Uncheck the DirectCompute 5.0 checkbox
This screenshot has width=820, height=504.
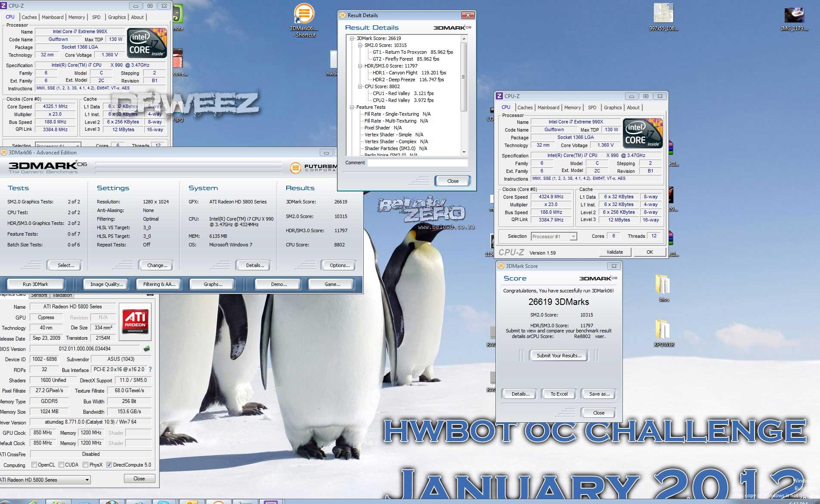click(109, 464)
